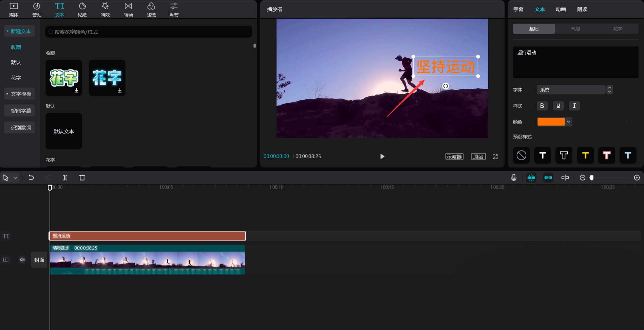
Task: Click the undo arrow in timeline toolbar
Action: click(x=31, y=178)
